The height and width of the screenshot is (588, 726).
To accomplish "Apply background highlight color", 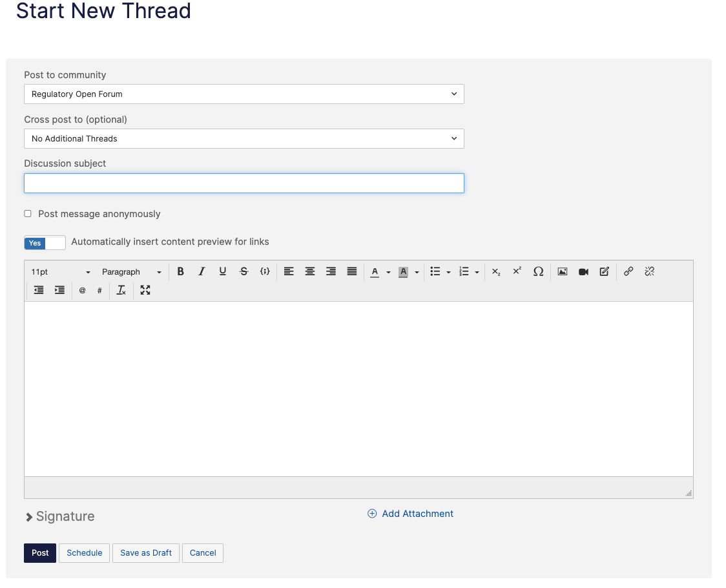I will click(x=403, y=272).
